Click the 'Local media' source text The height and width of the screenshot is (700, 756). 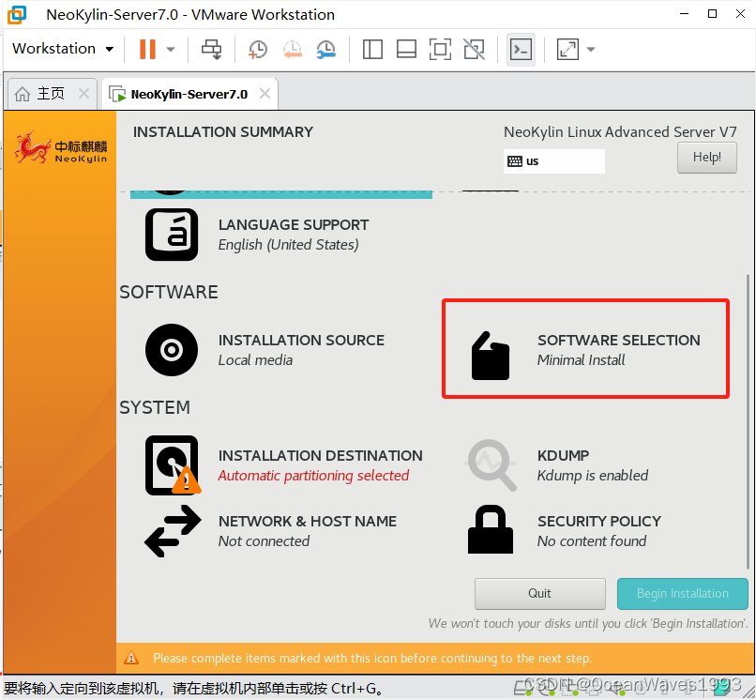[255, 360]
